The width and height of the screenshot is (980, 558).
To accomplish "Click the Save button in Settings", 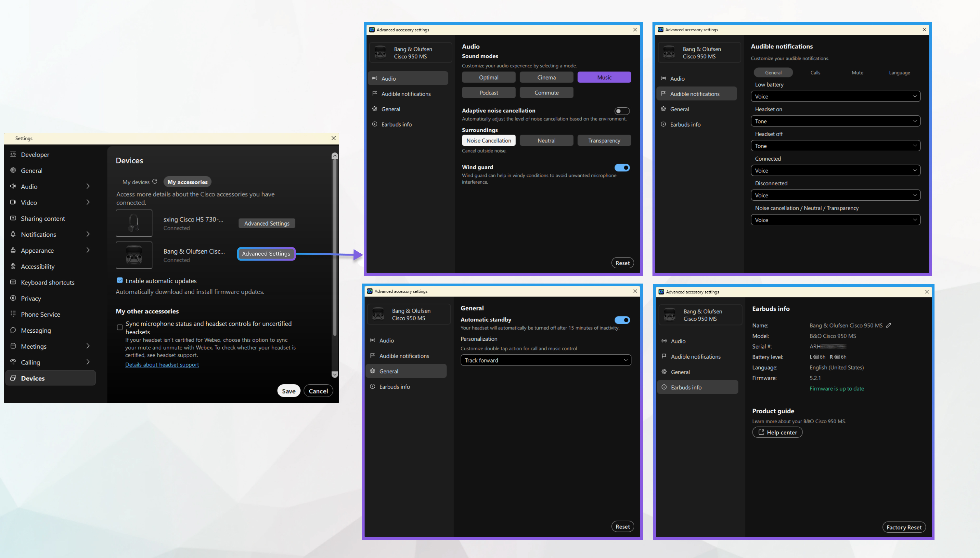I will coord(289,391).
